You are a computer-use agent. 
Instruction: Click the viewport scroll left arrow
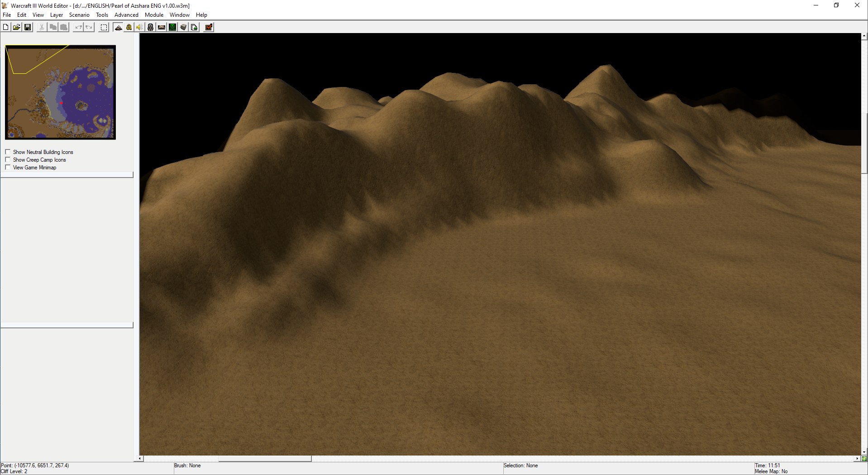point(140,459)
